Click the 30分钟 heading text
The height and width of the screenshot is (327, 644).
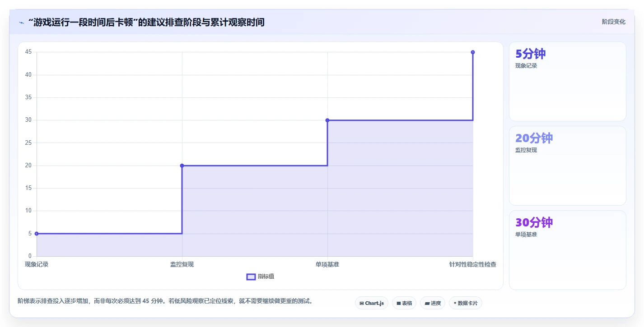[x=534, y=222]
